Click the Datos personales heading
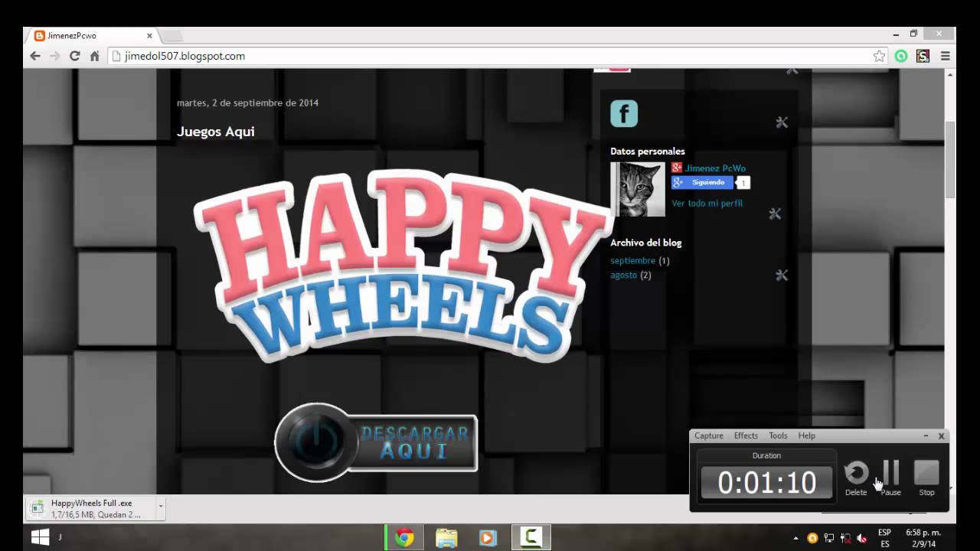The height and width of the screenshot is (551, 980). [x=648, y=152]
